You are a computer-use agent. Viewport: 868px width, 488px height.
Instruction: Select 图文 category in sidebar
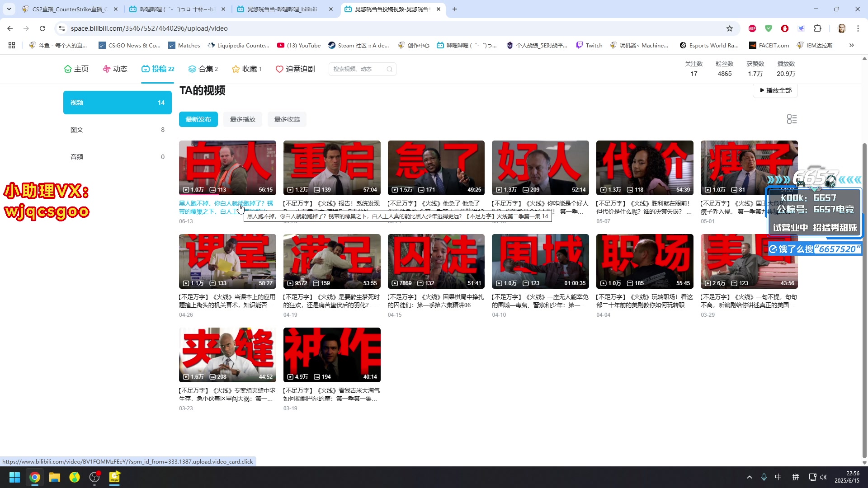(118, 130)
